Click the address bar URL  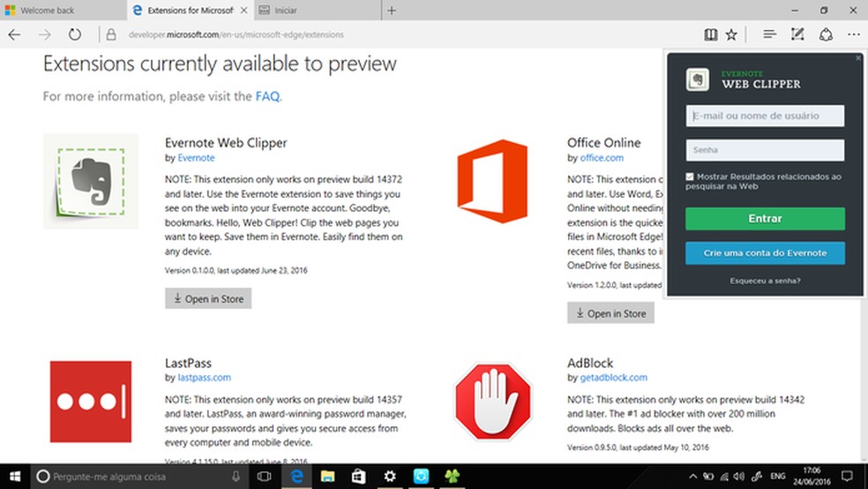(236, 34)
